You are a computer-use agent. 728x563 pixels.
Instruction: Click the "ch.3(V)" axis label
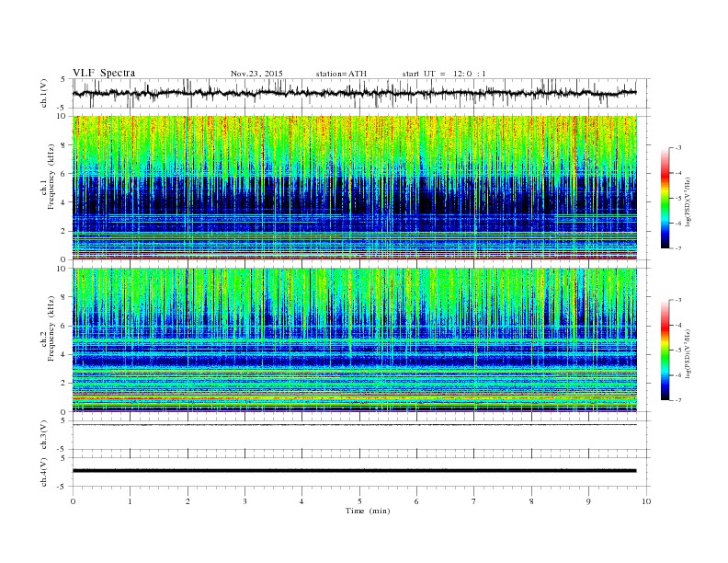(x=44, y=435)
